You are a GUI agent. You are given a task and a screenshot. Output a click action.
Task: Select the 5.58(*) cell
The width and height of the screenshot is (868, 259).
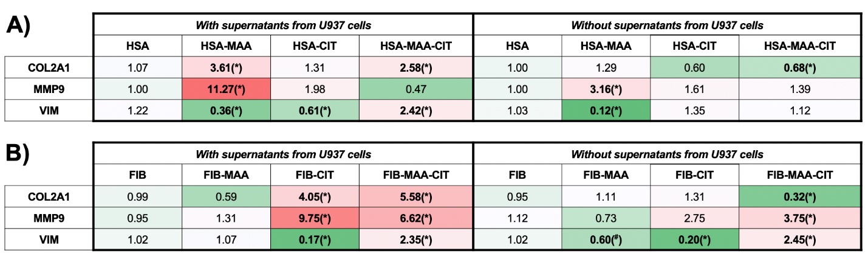tap(415, 195)
